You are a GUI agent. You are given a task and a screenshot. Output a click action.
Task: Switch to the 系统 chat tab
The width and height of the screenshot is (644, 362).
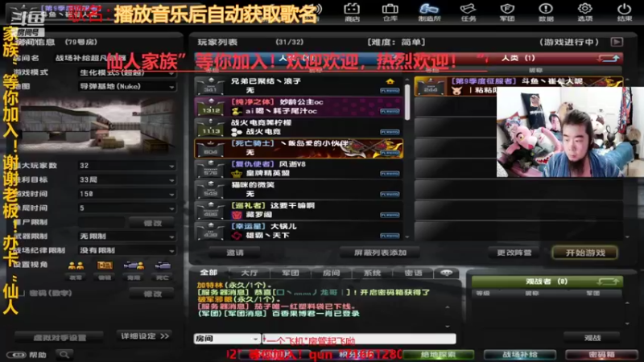(372, 273)
